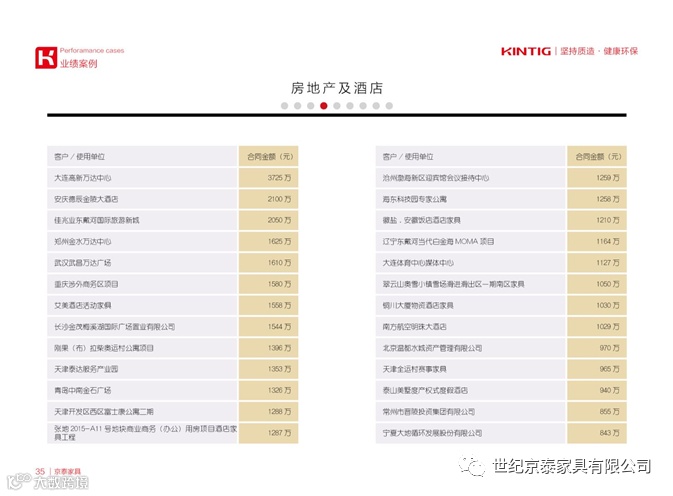
Task: Click the 宁夏大地循环发展股份有限公司 row
Action: click(470, 433)
